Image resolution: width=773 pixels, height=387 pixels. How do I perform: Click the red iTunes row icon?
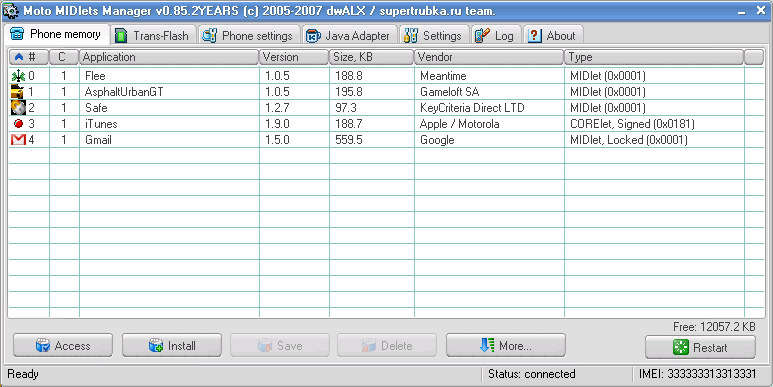(19, 124)
